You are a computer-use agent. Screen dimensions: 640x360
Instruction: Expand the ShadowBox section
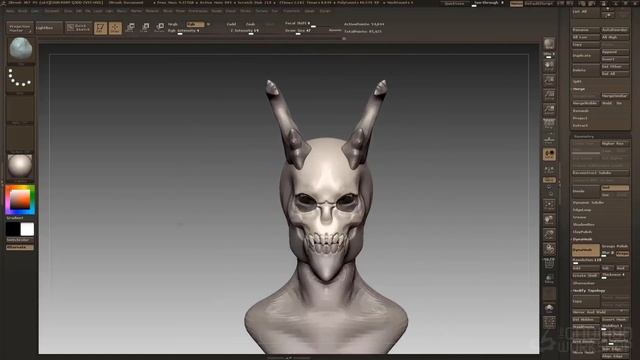pyautogui.click(x=583, y=224)
